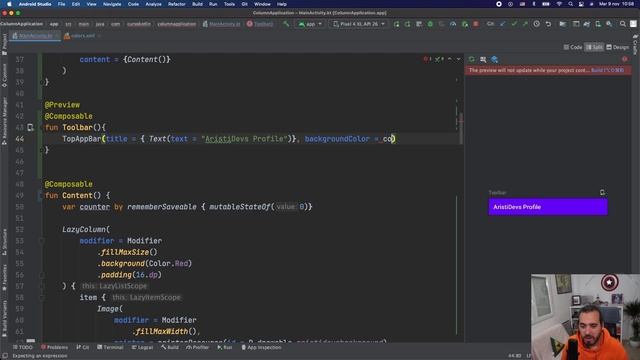The width and height of the screenshot is (640, 360).
Task: Open the app run configuration dropdown
Action: point(310,24)
